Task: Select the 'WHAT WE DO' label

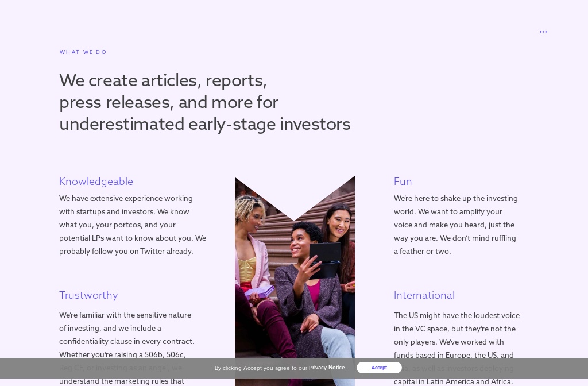Action: 83,52
